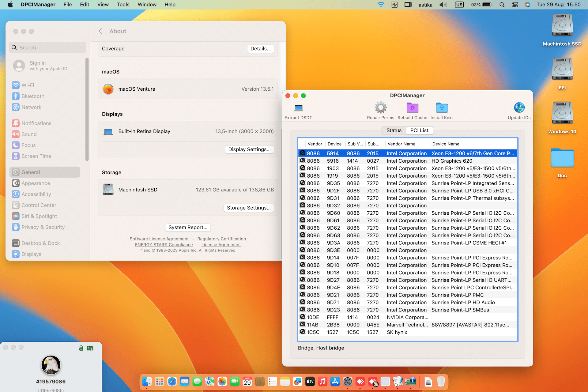Open the Tools menu
This screenshot has width=588, height=392.
[123, 5]
